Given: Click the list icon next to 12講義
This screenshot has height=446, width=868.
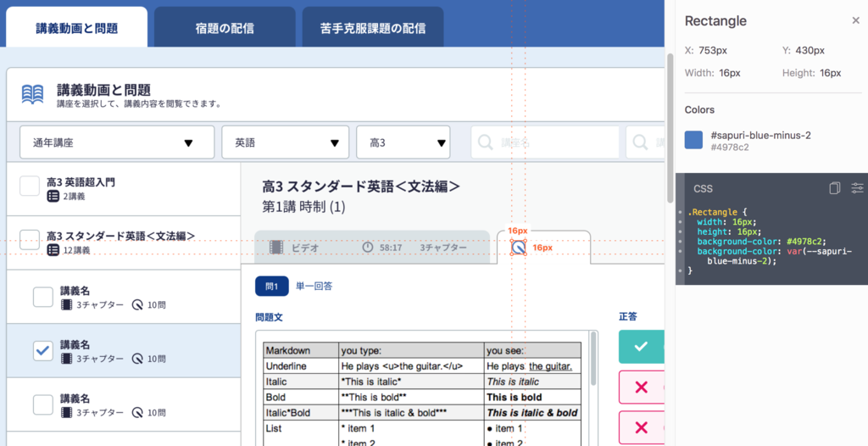Looking at the screenshot, I should pos(53,250).
